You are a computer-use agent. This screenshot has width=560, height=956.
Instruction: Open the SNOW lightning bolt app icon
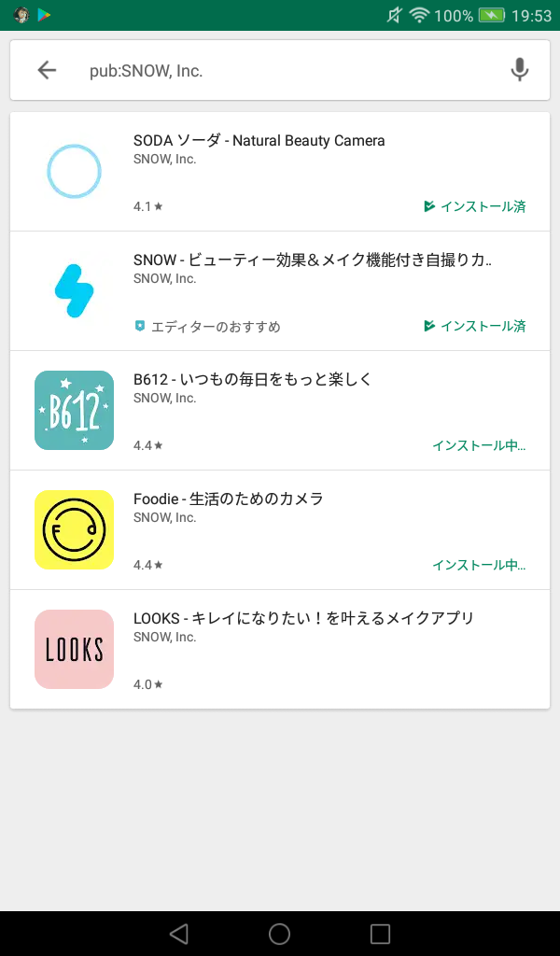coord(74,290)
